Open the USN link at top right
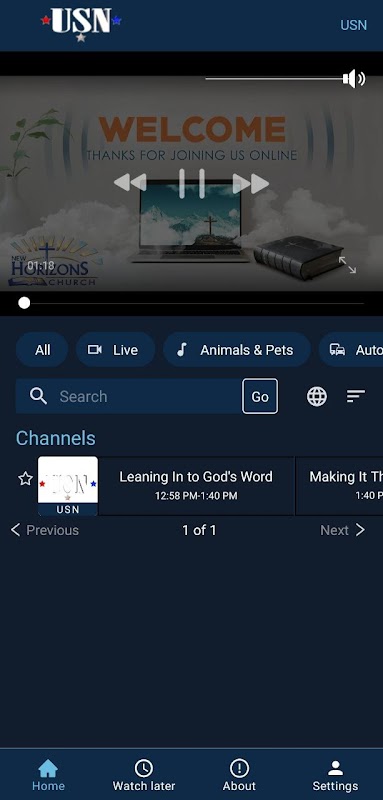 pos(353,25)
